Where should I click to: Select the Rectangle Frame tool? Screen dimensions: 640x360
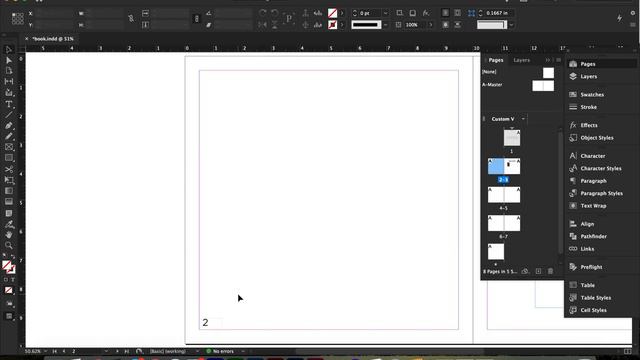click(9, 147)
